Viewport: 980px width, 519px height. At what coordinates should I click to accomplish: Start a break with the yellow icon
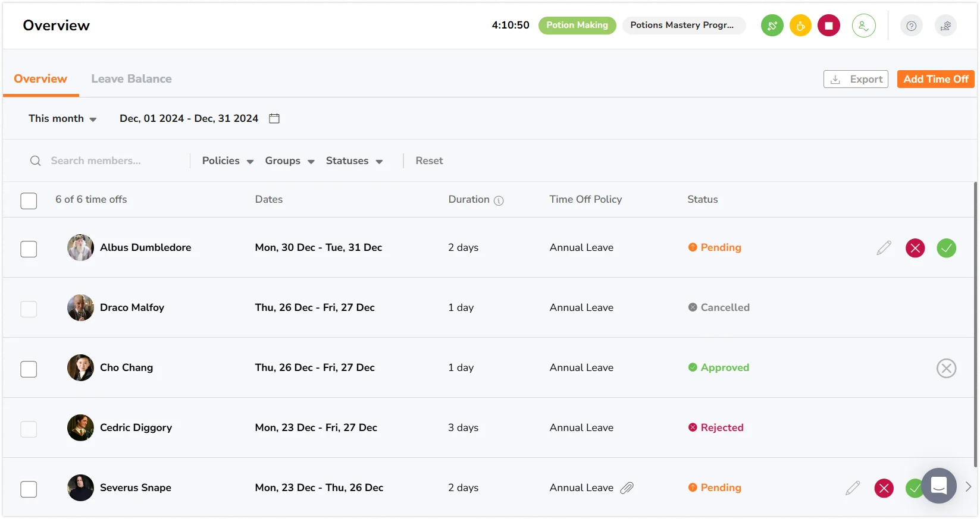point(800,26)
